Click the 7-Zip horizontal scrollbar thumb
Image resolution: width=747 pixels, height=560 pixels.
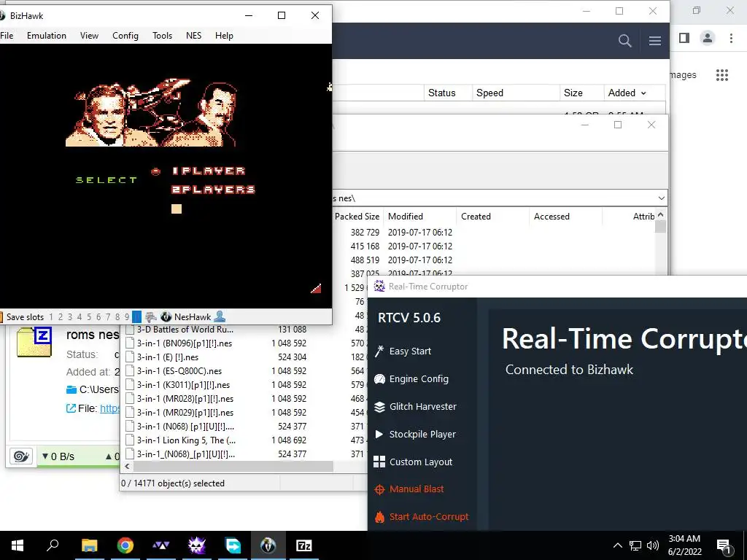pyautogui.click(x=233, y=466)
